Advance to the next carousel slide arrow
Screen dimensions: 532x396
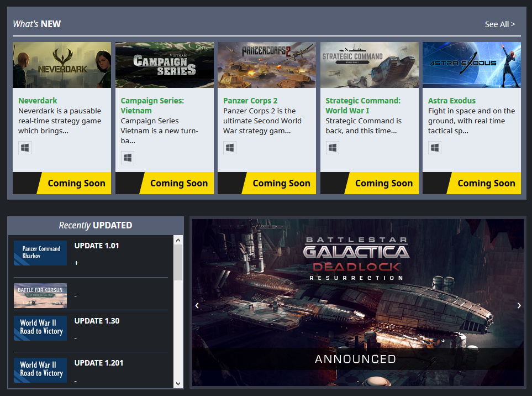point(519,305)
